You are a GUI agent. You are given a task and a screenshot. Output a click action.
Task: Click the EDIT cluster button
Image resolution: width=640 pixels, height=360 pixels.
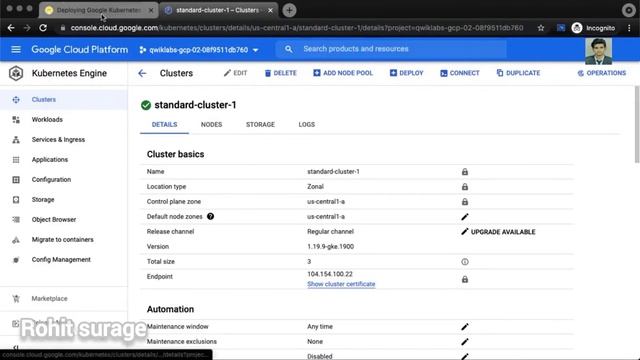click(236, 73)
